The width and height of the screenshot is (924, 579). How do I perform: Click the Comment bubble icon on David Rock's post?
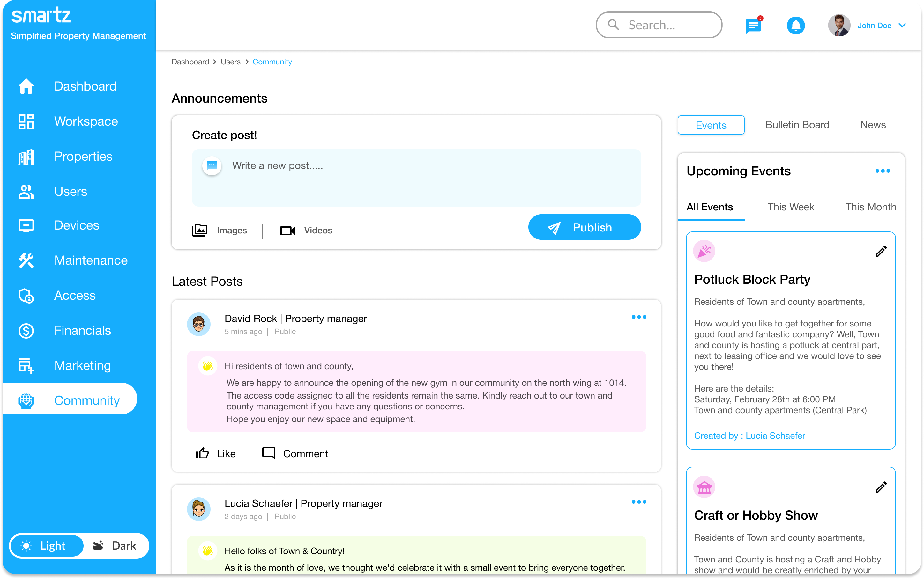(269, 453)
